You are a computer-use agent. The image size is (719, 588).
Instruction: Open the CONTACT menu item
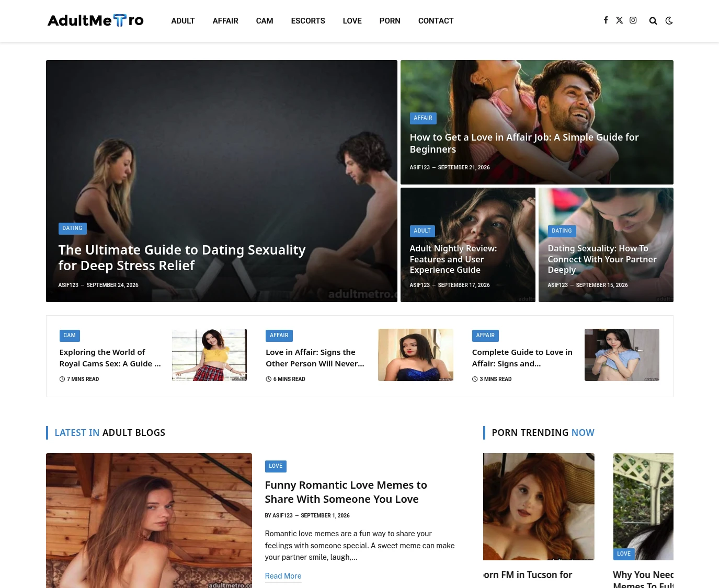[436, 21]
